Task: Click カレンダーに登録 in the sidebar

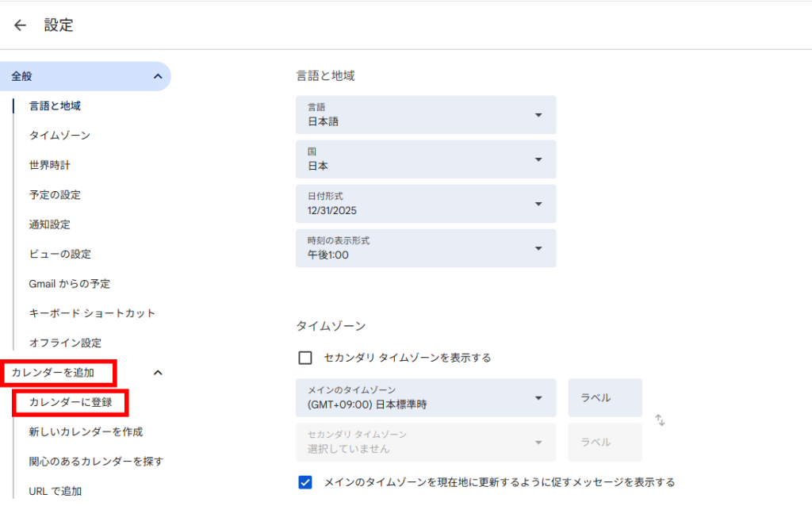Action: pos(71,402)
